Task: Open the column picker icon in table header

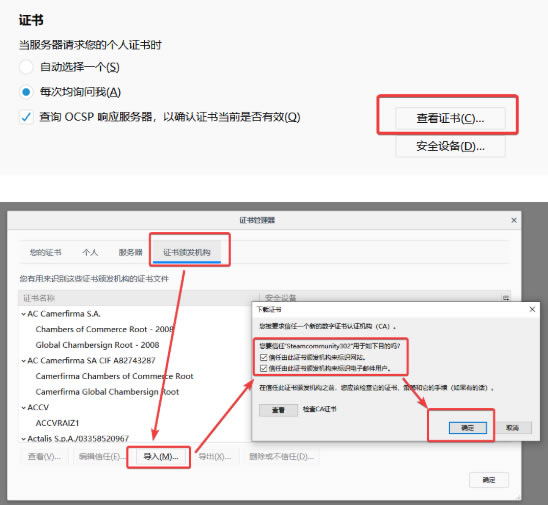Action: (506, 298)
